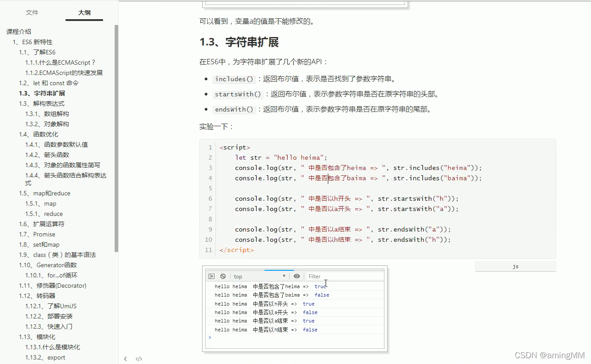The image size is (591, 364).
Task: Open the top context dropdown in the console image
Action: coord(260,276)
